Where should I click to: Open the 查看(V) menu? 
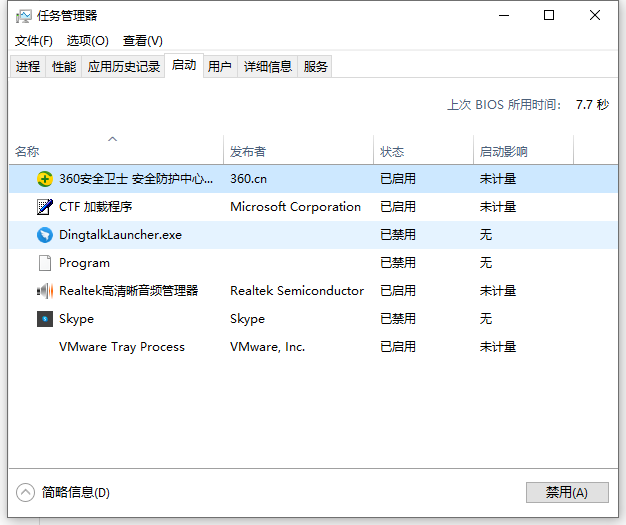[143, 41]
